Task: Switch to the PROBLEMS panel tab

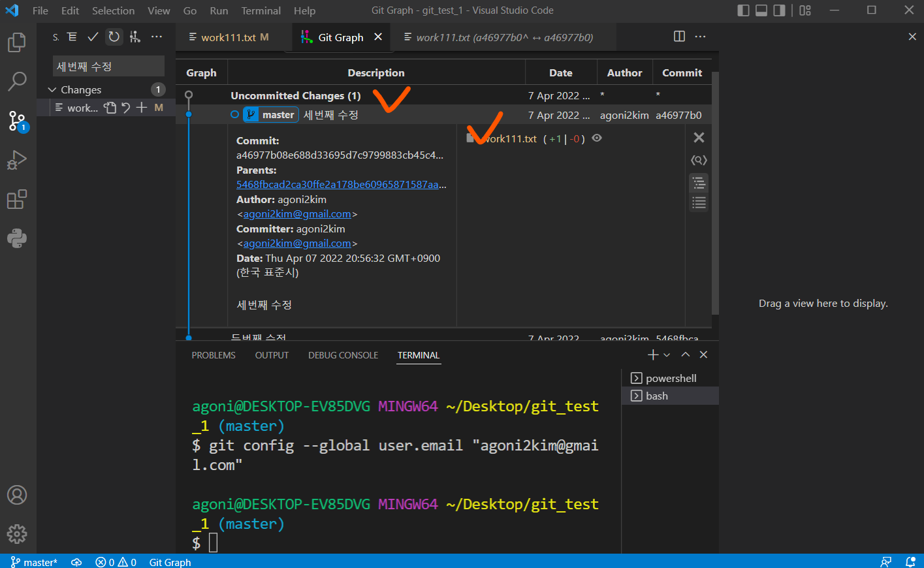Action: point(214,355)
